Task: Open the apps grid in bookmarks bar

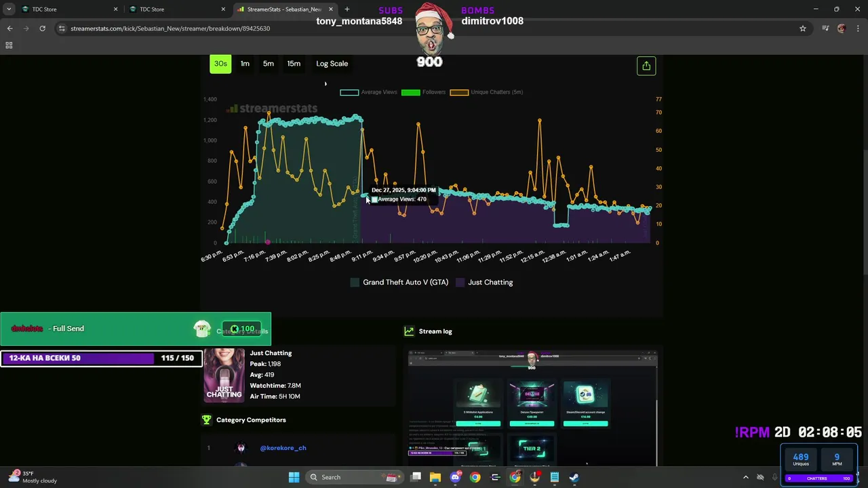Action: 9,45
